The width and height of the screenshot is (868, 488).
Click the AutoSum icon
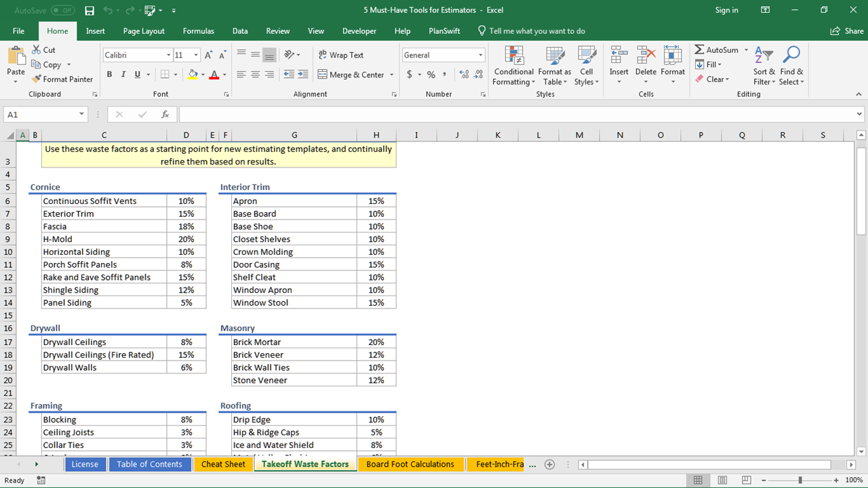coord(700,50)
